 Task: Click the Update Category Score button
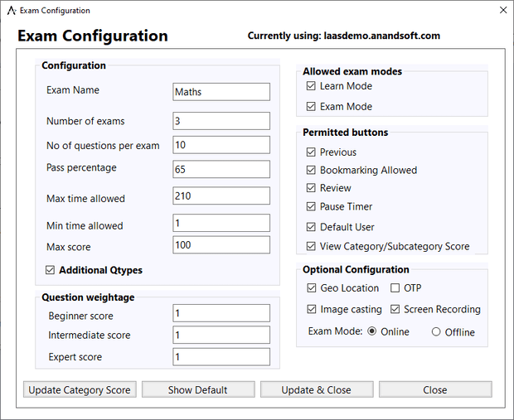coord(80,389)
